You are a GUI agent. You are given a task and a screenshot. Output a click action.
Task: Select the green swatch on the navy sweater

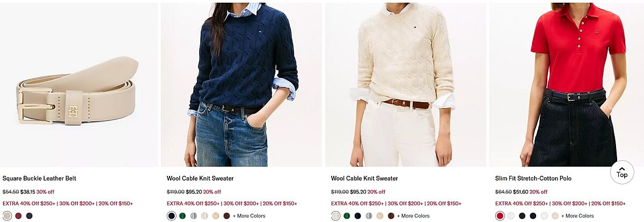pos(182,216)
